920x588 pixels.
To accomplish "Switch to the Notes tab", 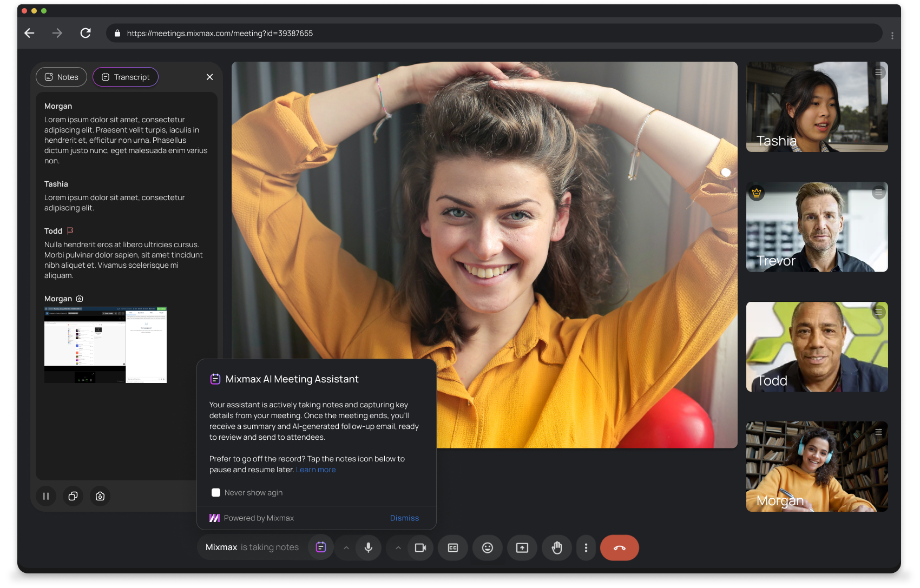I will click(61, 77).
